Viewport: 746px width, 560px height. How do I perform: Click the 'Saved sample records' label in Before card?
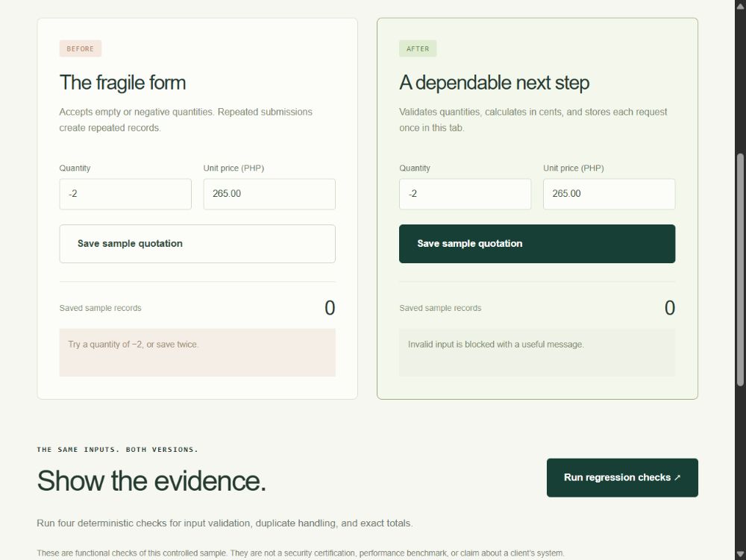click(x=101, y=308)
